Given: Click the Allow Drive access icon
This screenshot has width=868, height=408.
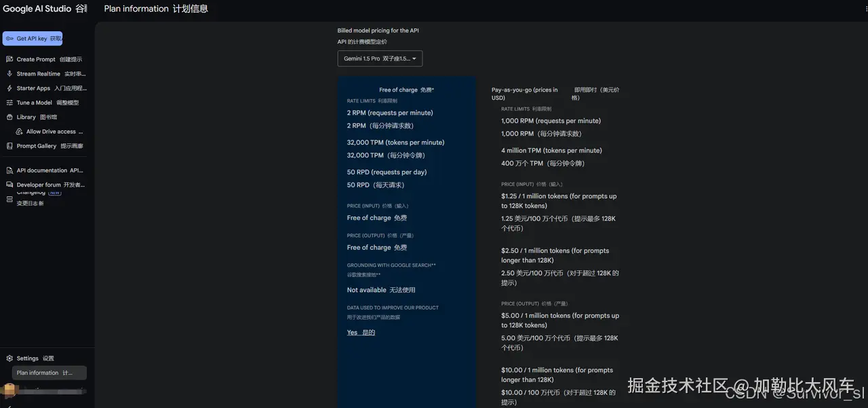Looking at the screenshot, I should [20, 132].
